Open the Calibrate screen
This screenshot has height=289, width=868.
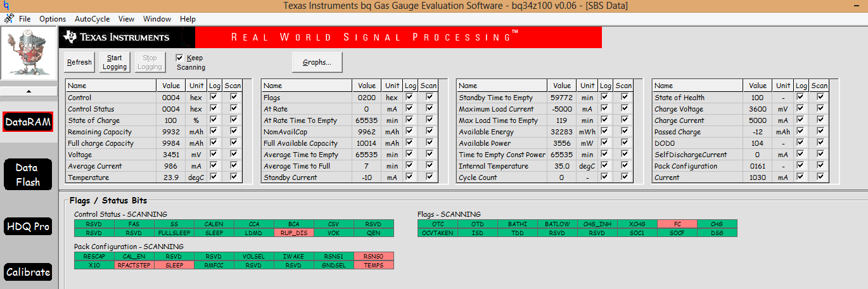pos(29,272)
